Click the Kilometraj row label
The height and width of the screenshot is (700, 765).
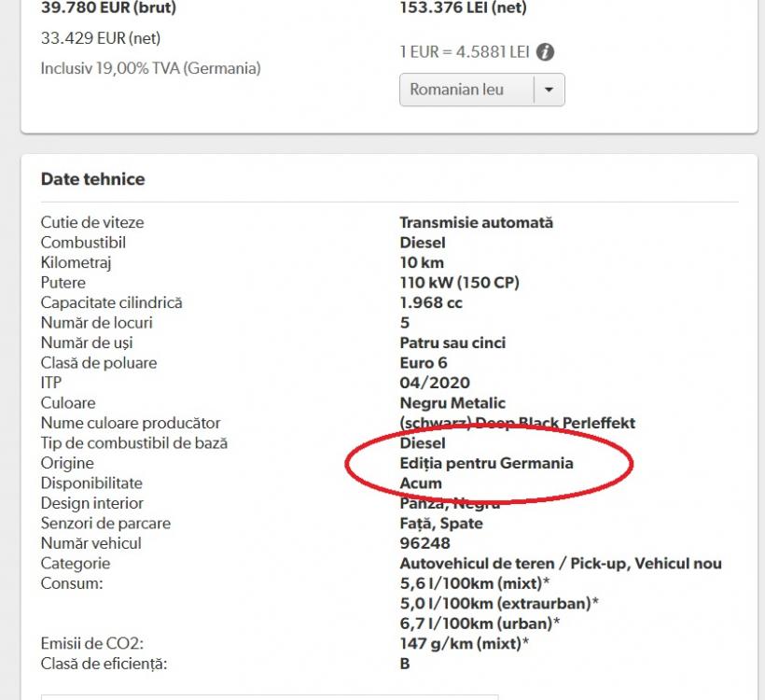(76, 262)
